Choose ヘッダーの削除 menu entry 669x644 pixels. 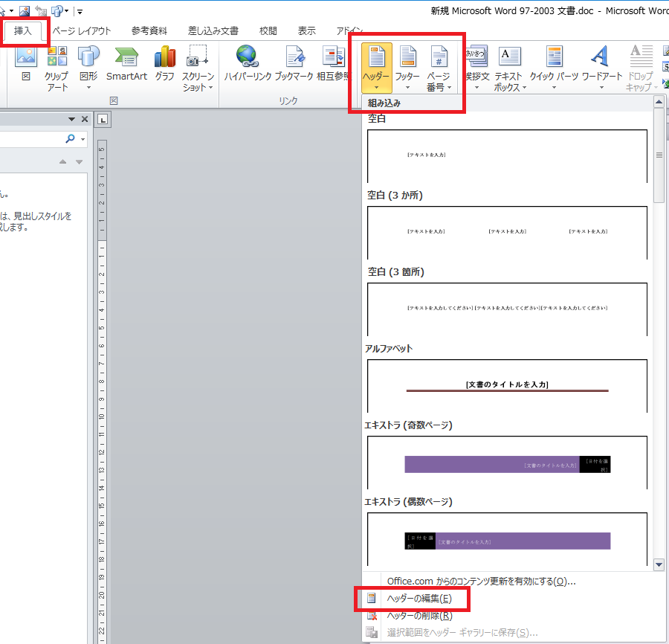point(419,616)
